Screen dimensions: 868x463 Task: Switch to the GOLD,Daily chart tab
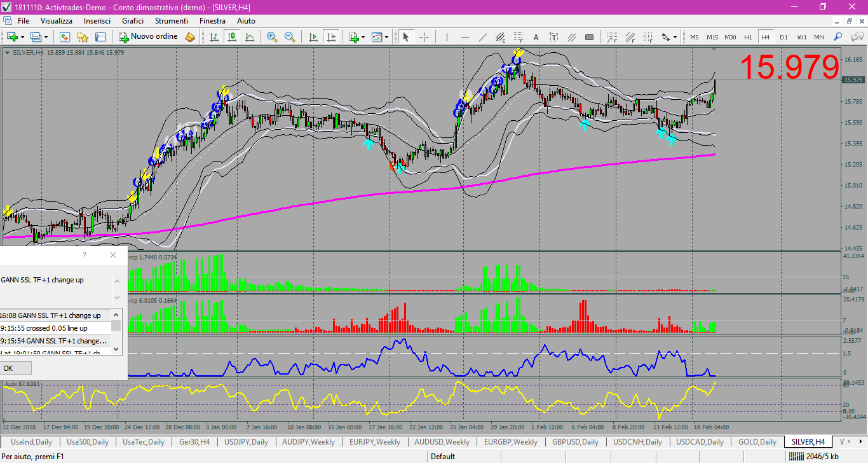[x=757, y=441]
